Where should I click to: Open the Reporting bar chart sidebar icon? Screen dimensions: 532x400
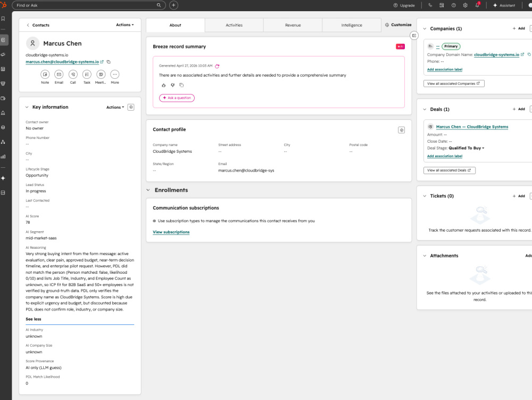3,157
